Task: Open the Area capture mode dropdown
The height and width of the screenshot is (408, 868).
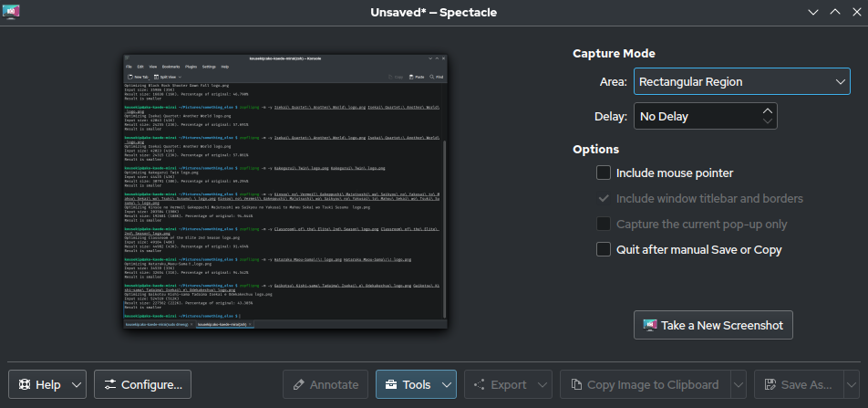Action: 742,82
